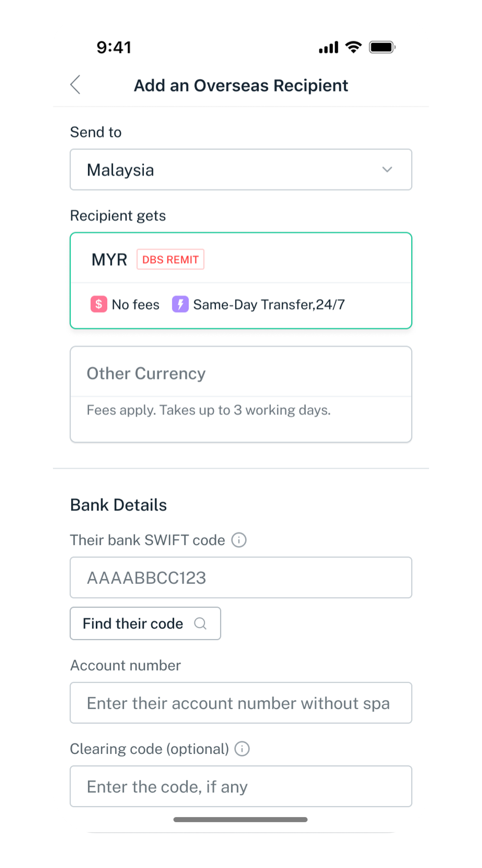482x868 pixels.
Task: Choose the Other Currency option card
Action: click(x=241, y=394)
